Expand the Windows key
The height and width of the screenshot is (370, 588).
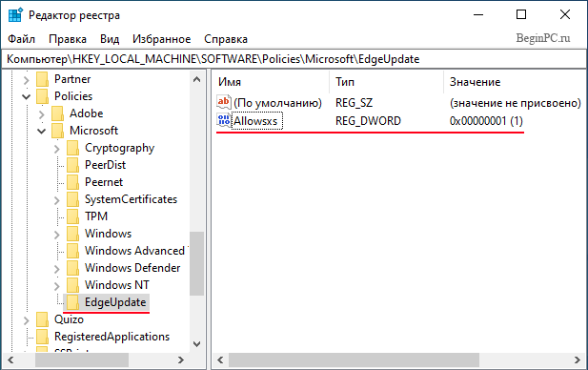[x=56, y=235]
